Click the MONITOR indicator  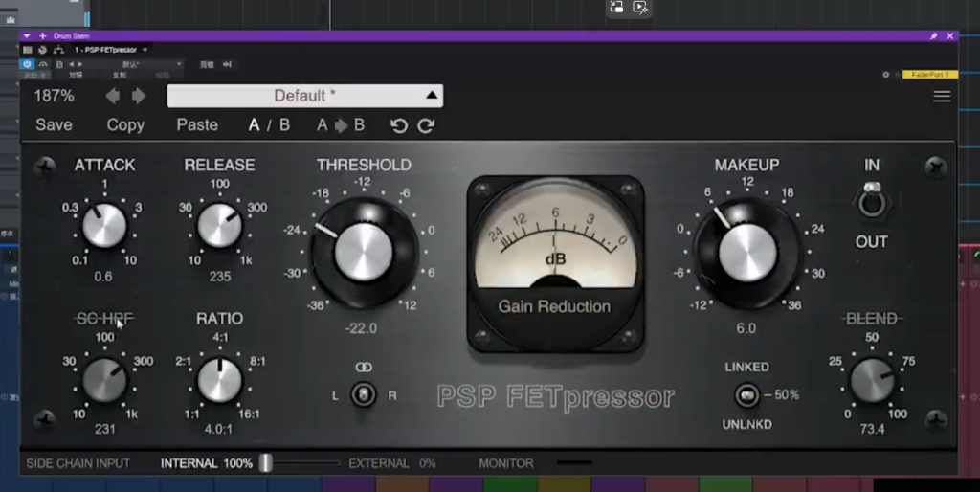point(574,463)
